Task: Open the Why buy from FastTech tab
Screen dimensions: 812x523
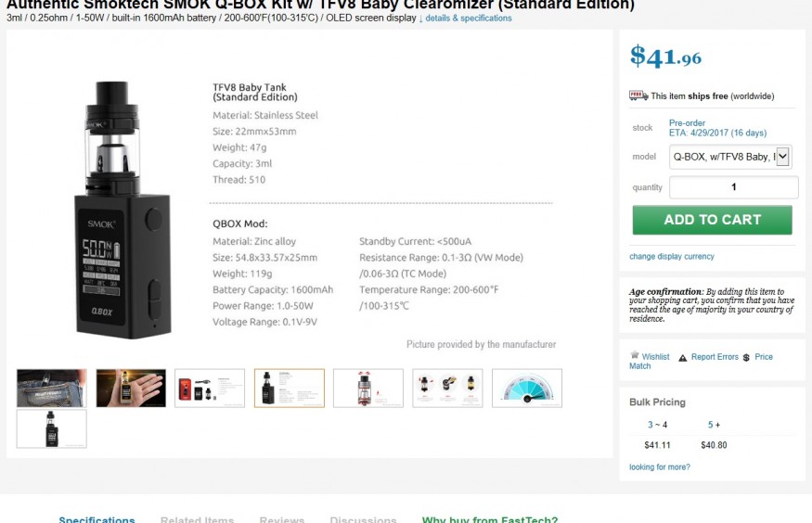Action: click(x=490, y=519)
